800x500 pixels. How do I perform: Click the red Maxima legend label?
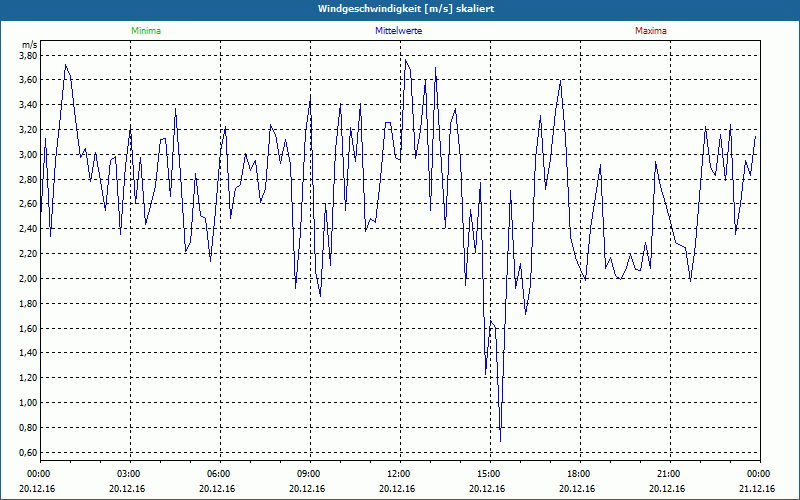pyautogui.click(x=651, y=31)
